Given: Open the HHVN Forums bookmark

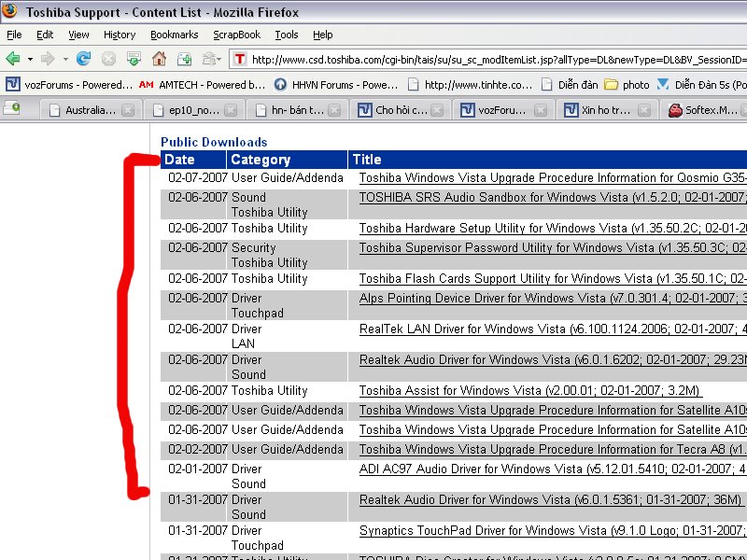Looking at the screenshot, I should point(336,85).
